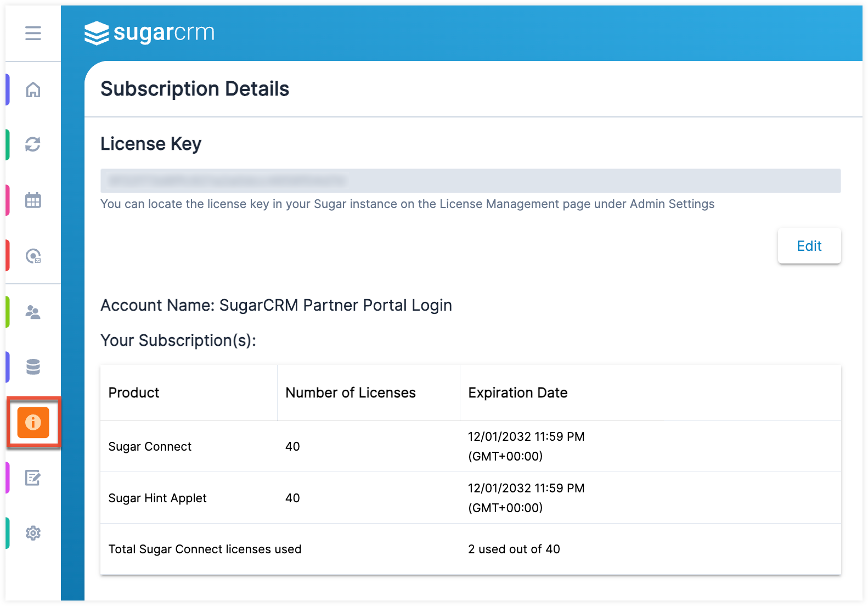Open the Settings gear sidebar icon

[33, 533]
